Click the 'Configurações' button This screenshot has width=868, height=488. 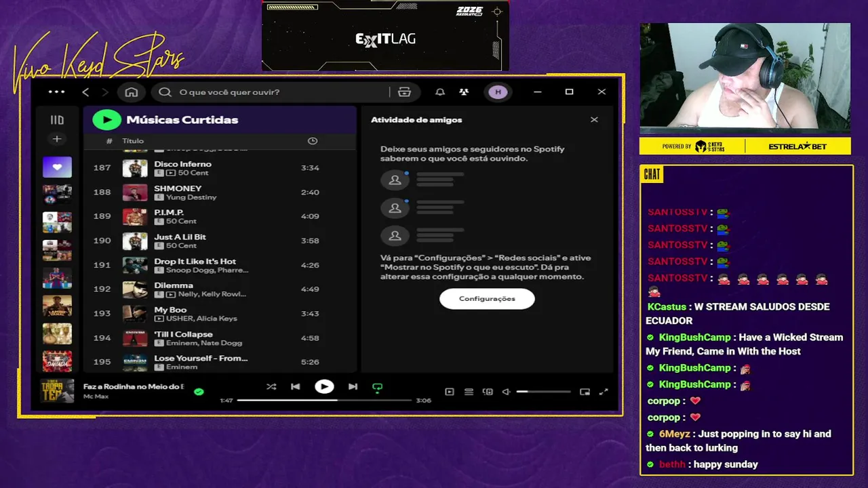(487, 299)
